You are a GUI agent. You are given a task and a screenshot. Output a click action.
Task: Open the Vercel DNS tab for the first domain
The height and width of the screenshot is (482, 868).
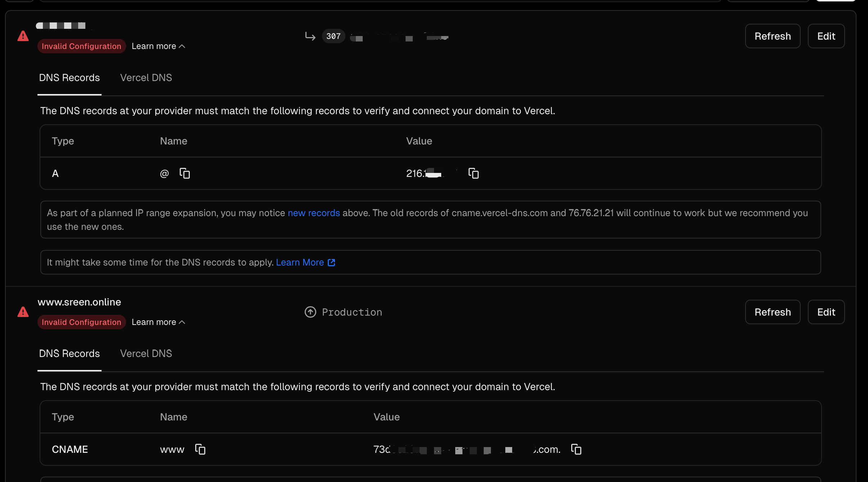pos(146,78)
